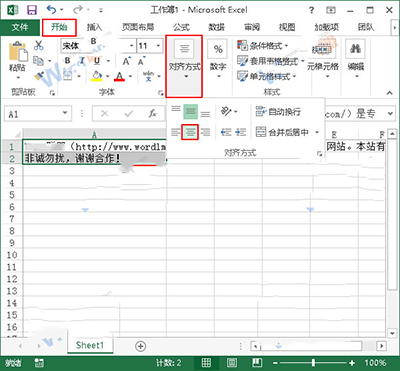Open the font name box 宋体
400x371 pixels.
[98, 46]
